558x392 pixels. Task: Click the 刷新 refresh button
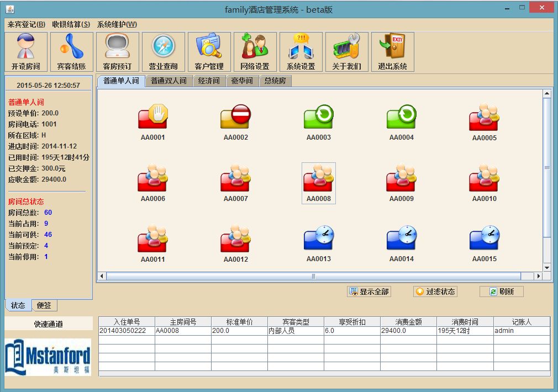pyautogui.click(x=501, y=292)
